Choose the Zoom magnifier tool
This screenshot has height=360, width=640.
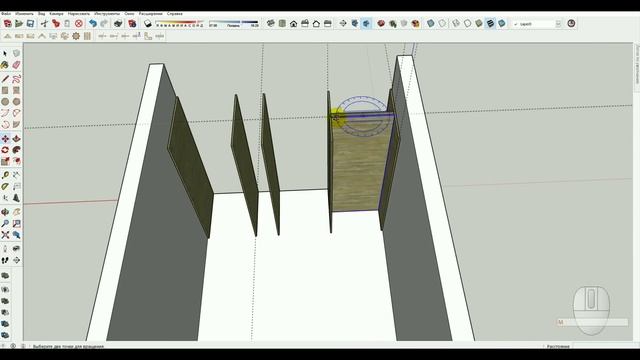(5, 224)
